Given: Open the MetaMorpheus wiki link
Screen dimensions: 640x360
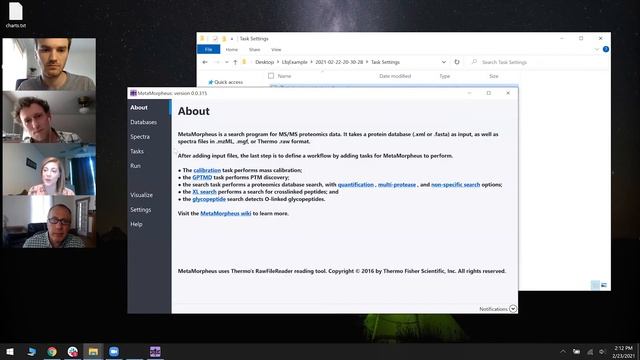Looking at the screenshot, I should pyautogui.click(x=226, y=213).
